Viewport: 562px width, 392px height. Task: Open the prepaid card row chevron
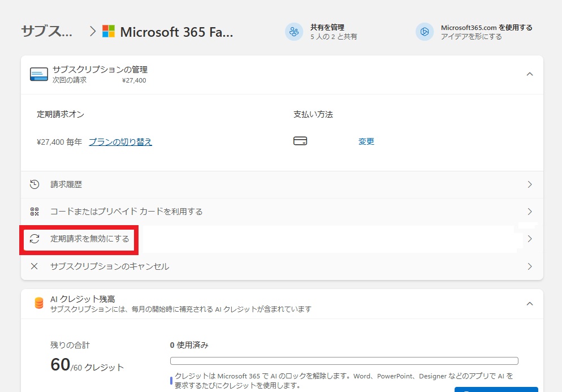click(529, 212)
